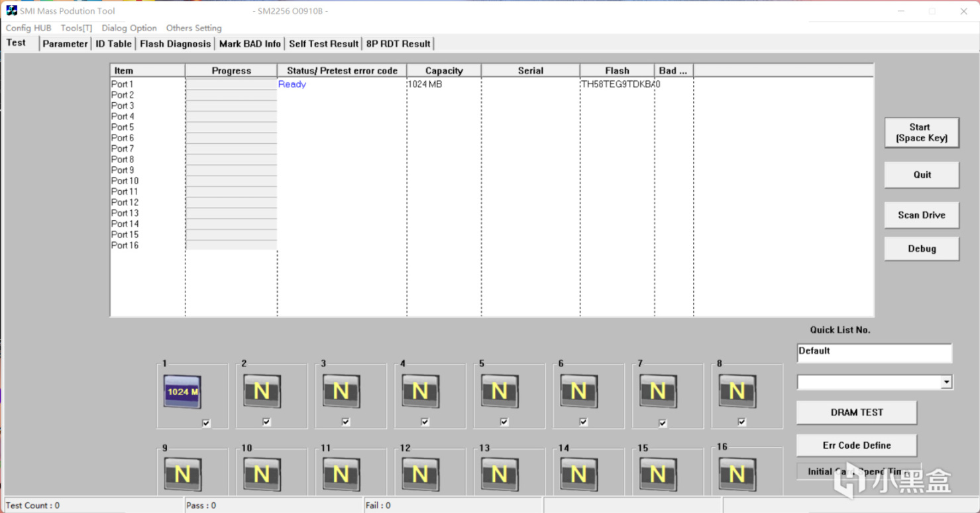The height and width of the screenshot is (513, 980).
Task: Switch to the Self Test Result tab
Action: pyautogui.click(x=324, y=44)
